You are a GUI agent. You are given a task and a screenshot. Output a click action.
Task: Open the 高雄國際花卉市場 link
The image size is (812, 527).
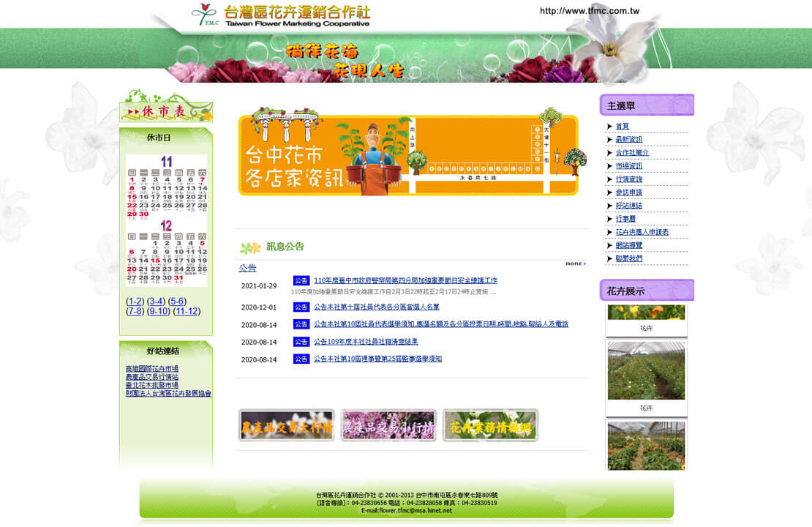[x=151, y=369]
